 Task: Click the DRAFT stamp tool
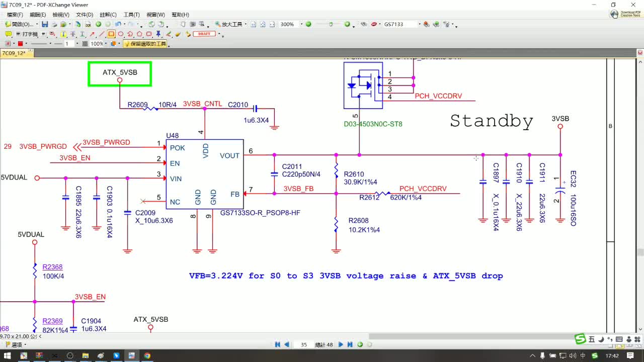tap(204, 34)
